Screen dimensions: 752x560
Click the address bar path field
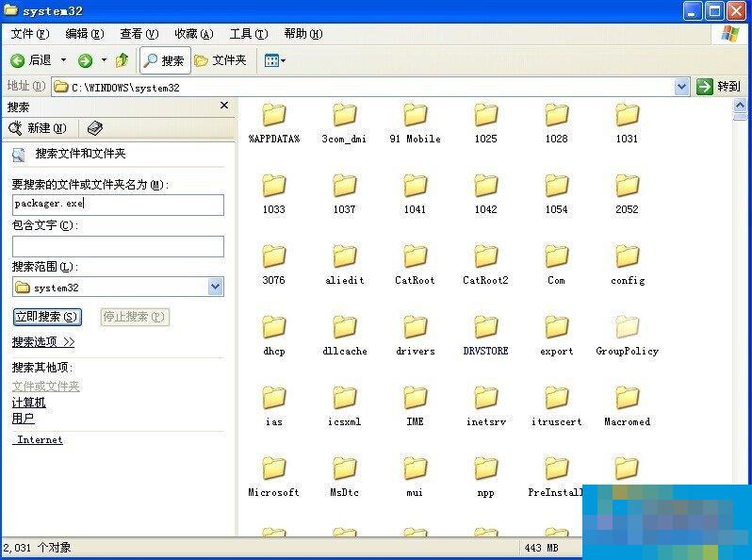point(363,87)
